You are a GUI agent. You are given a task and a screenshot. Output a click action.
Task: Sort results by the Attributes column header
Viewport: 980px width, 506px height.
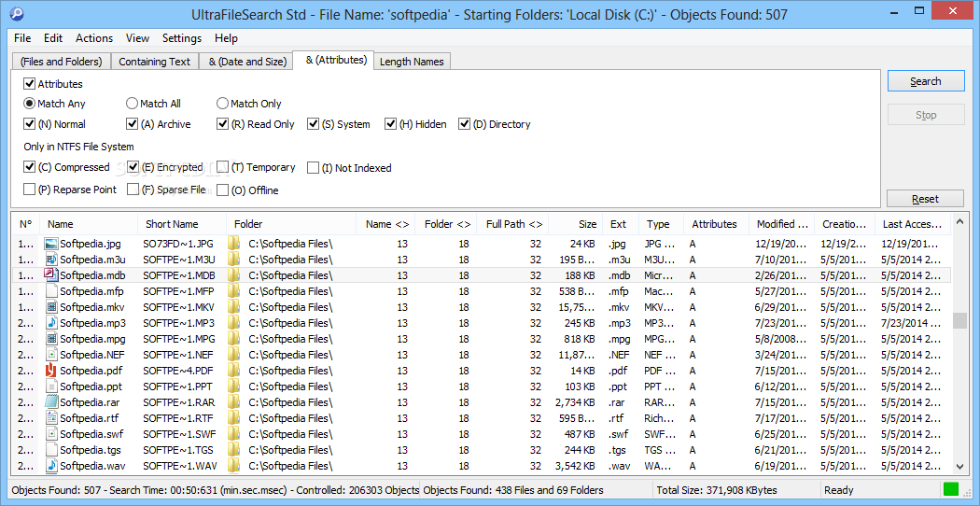pyautogui.click(x=716, y=224)
